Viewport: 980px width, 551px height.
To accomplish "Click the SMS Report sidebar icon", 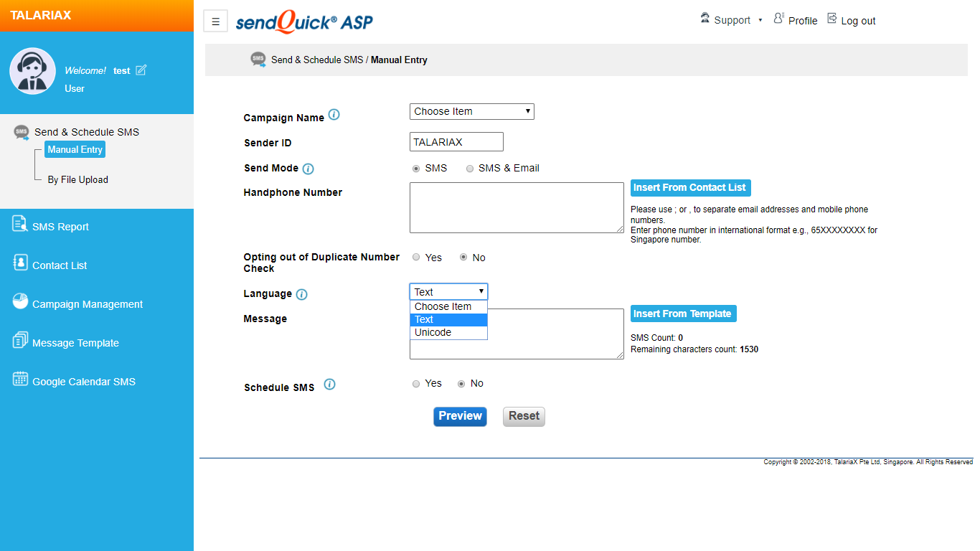I will 20,224.
